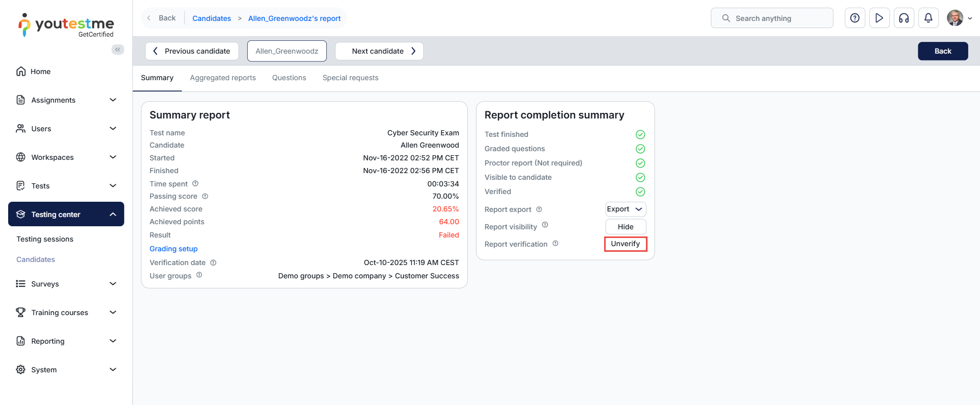Hide the report from candidate
Viewport: 980px width, 405px height.
click(625, 227)
